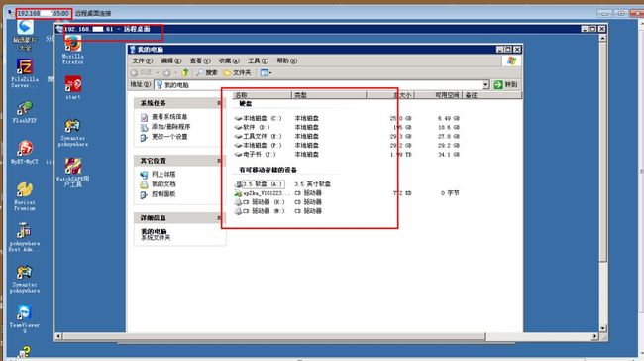
Task: Open the Mozilla Firefox desktop shortcut
Action: click(72, 50)
